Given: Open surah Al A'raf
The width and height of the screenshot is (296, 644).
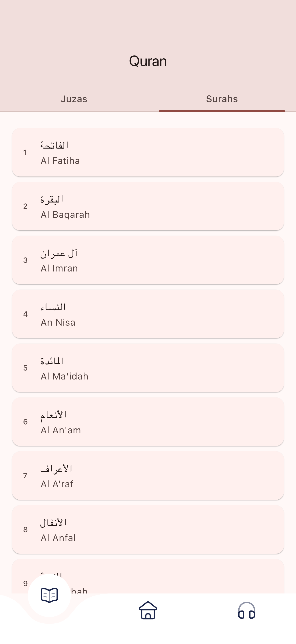Looking at the screenshot, I should coord(148,476).
